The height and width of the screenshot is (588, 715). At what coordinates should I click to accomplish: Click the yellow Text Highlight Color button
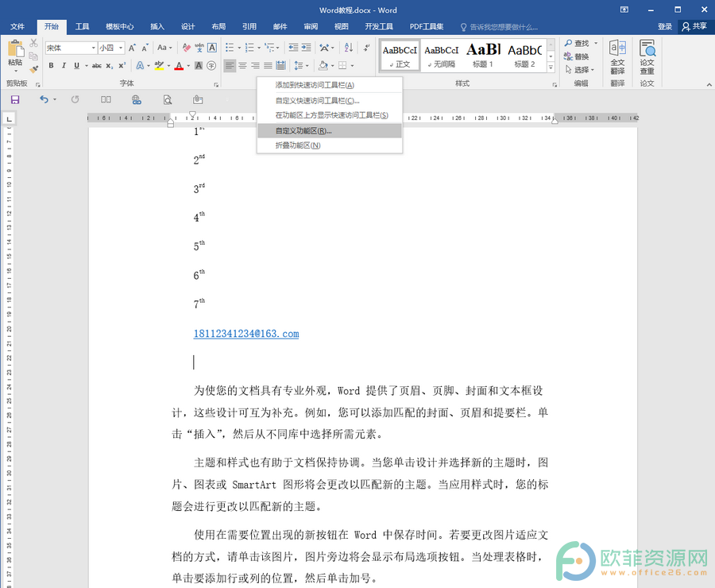click(159, 66)
